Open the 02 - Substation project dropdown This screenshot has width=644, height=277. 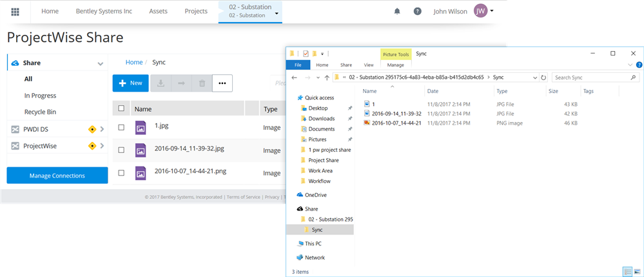[277, 13]
